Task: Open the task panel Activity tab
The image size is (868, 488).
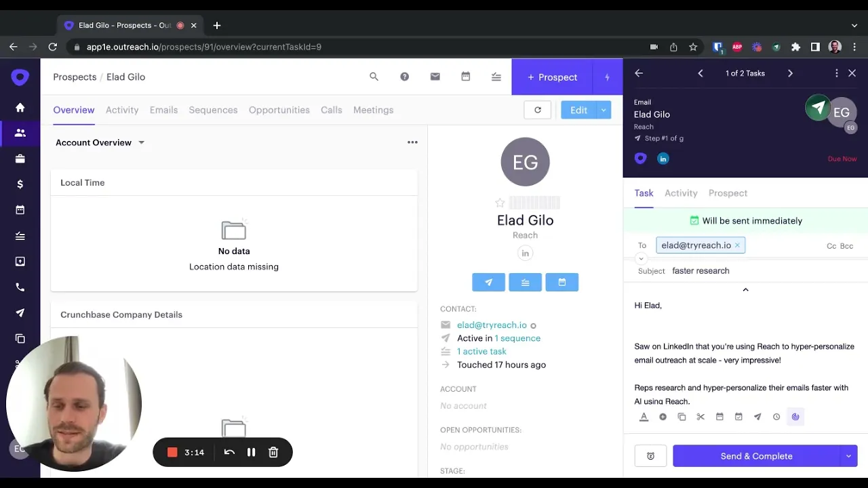Action: (x=681, y=193)
